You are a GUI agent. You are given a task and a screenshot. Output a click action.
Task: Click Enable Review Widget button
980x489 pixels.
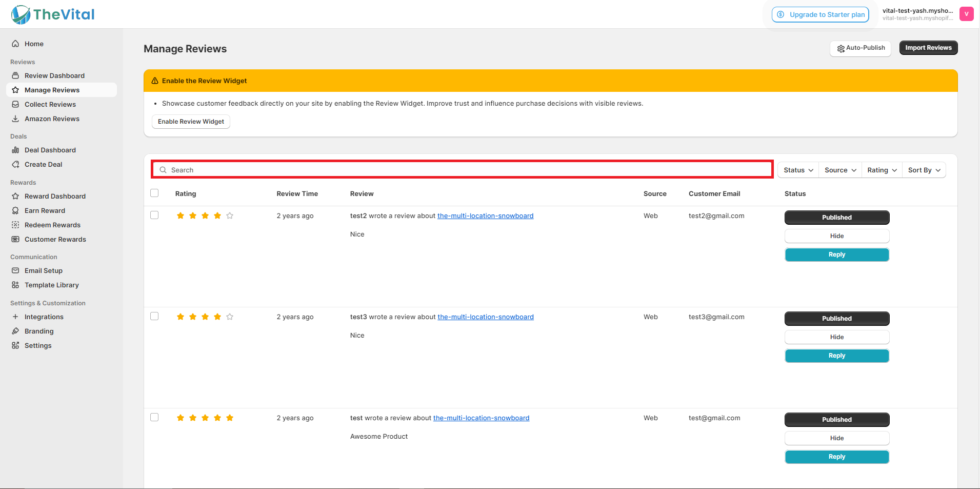tap(191, 122)
